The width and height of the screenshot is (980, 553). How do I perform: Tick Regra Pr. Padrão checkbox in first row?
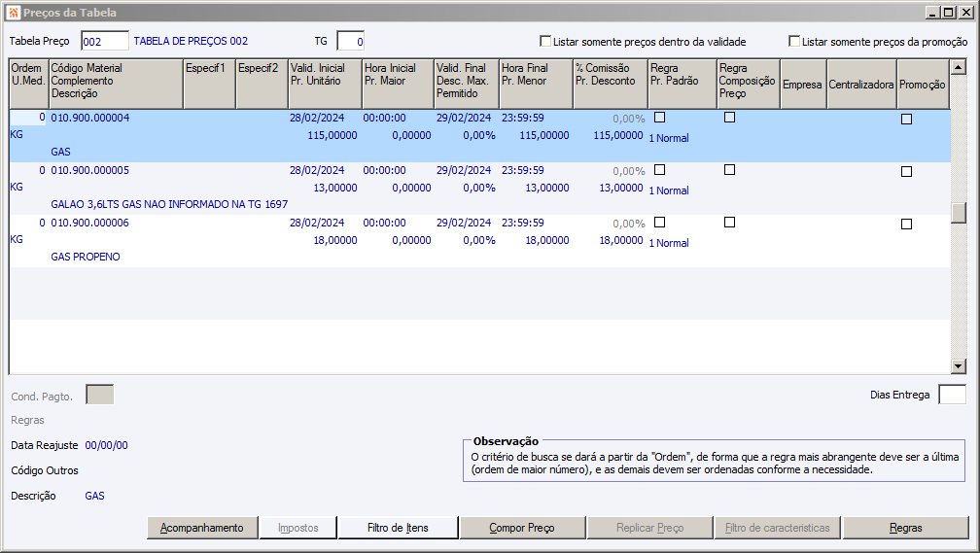660,118
